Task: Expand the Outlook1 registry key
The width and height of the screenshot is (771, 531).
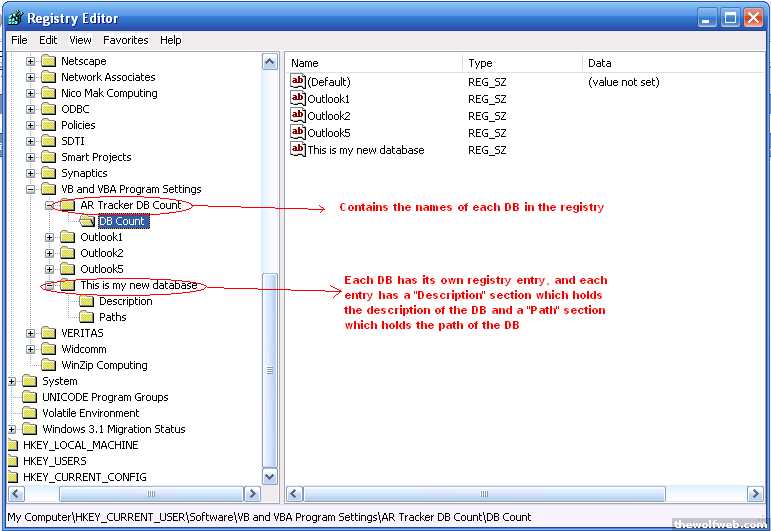Action: pos(50,237)
